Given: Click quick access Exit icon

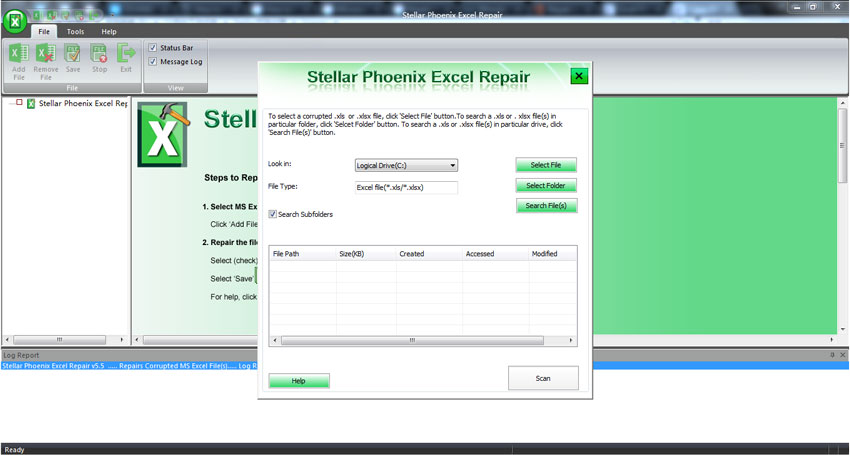Looking at the screenshot, I should 93,15.
